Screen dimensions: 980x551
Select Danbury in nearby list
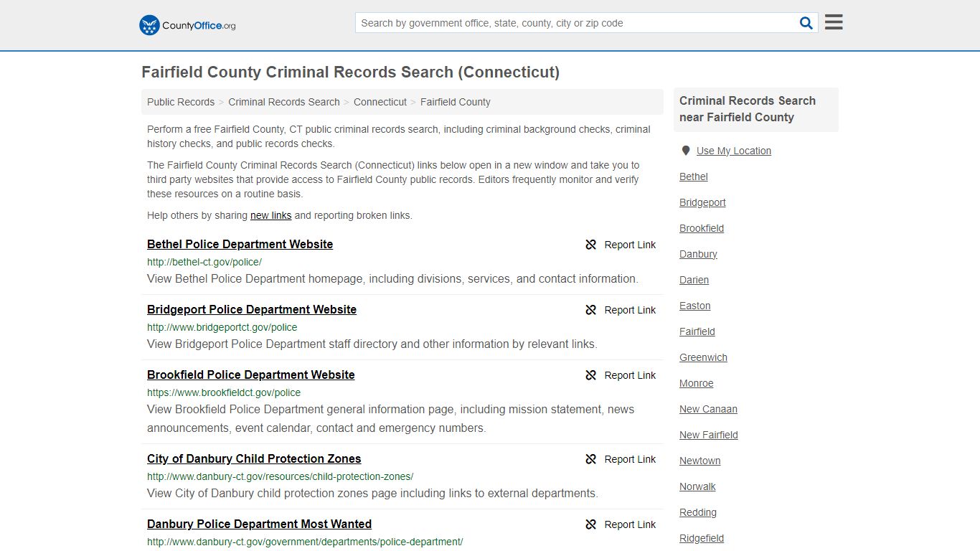coord(698,254)
